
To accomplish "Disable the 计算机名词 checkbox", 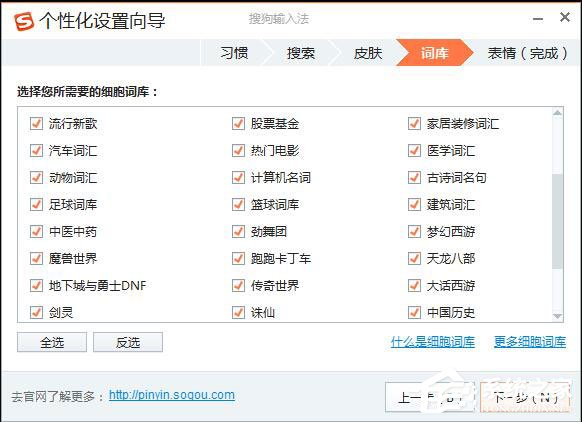I will click(x=238, y=177).
